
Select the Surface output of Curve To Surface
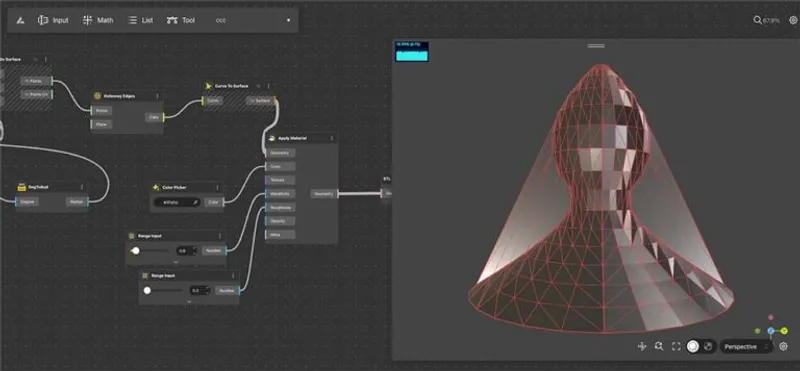click(x=262, y=101)
